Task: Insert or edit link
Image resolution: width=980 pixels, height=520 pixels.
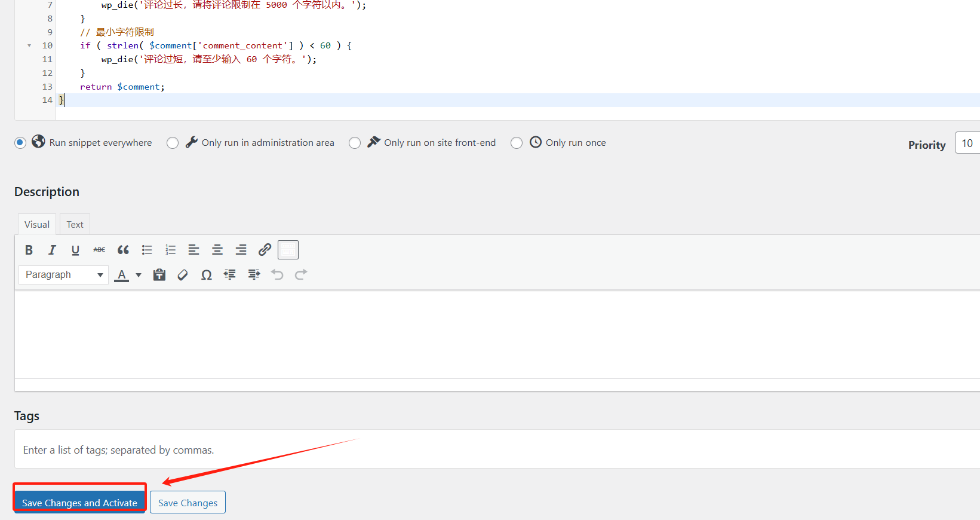Action: point(265,250)
